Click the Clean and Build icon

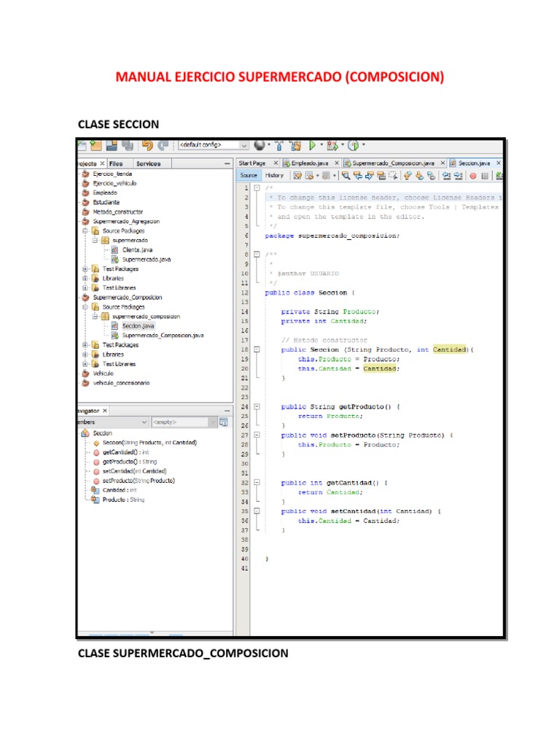295,145
